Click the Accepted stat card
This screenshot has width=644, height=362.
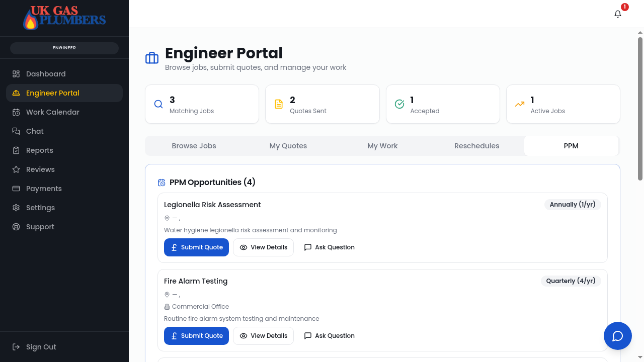tap(443, 104)
